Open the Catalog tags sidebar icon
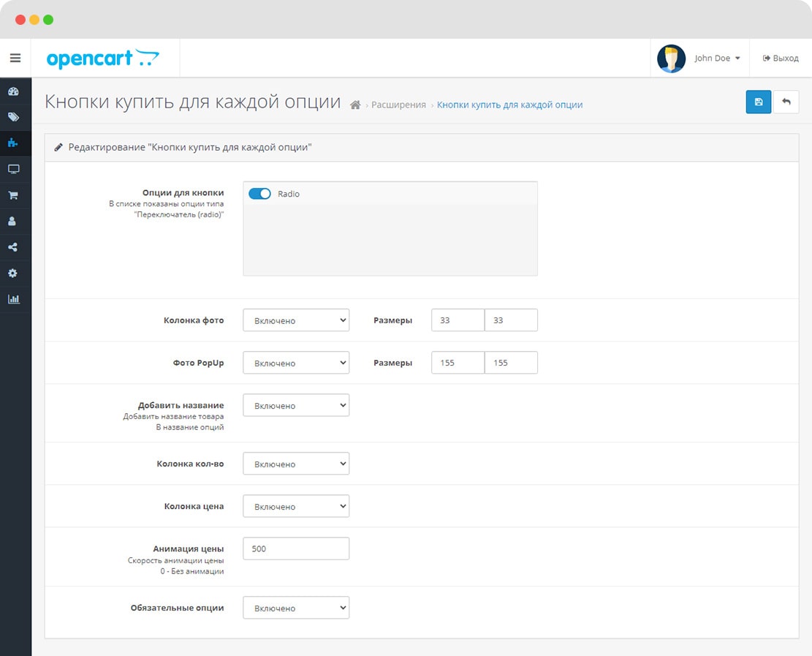812x656 pixels. point(13,116)
